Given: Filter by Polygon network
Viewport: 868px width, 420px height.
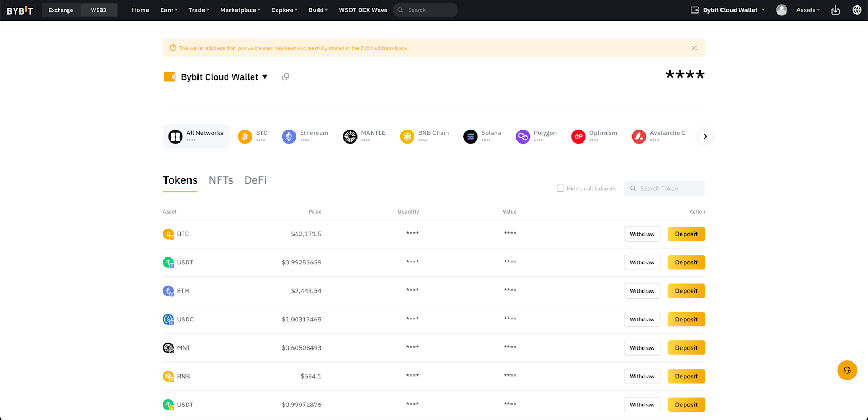Looking at the screenshot, I should coord(536,137).
